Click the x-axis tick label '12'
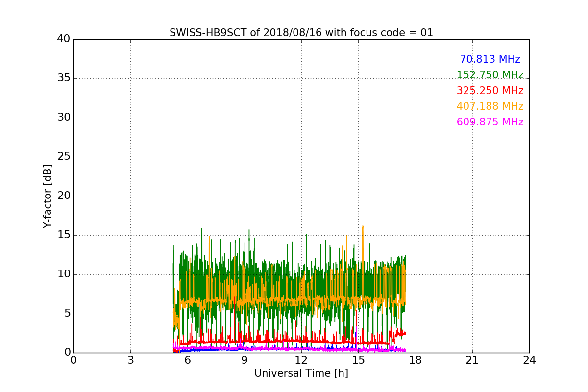This screenshot has width=588, height=392. pyautogui.click(x=301, y=360)
